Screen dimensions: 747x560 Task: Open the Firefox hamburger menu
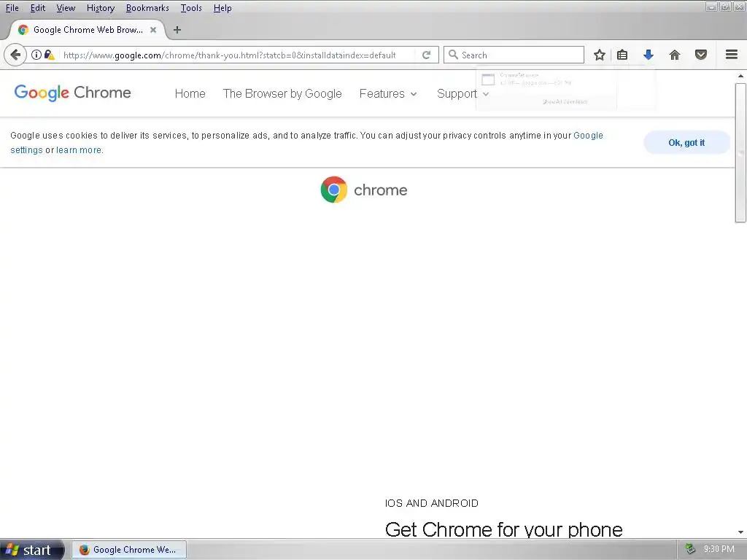click(732, 55)
